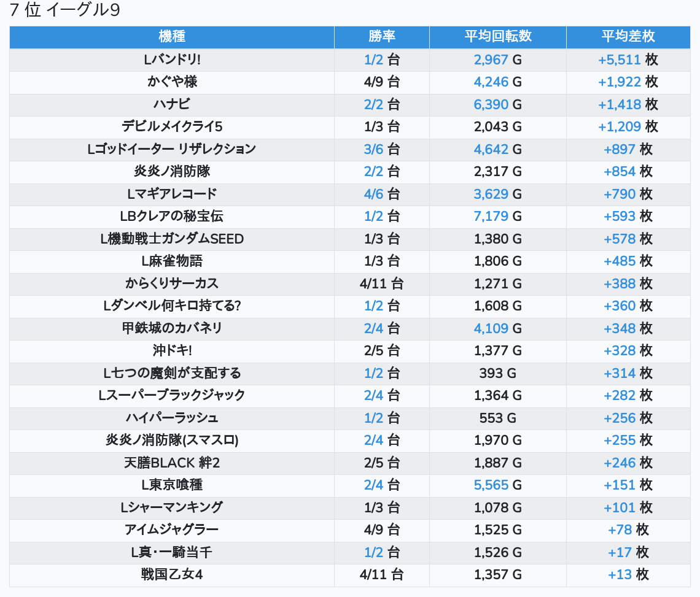This screenshot has height=597, width=700.
Task: Click +5,511 枚 average difference value
Action: point(628,60)
